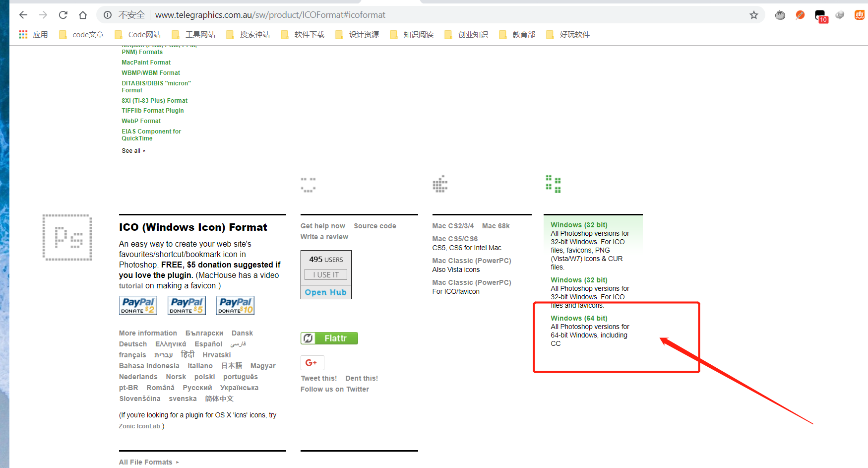The width and height of the screenshot is (868, 468).
Task: Click the grey dotted face icon
Action: pos(308,185)
